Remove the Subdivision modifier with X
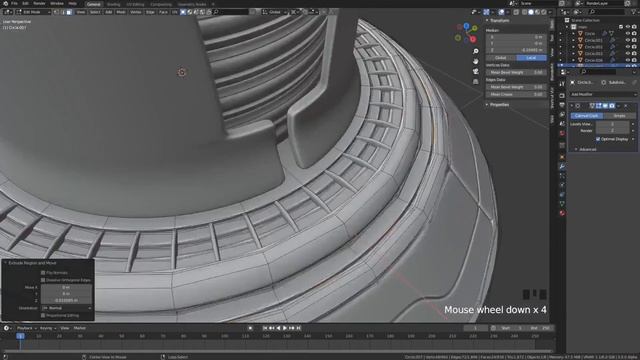 click(626, 106)
